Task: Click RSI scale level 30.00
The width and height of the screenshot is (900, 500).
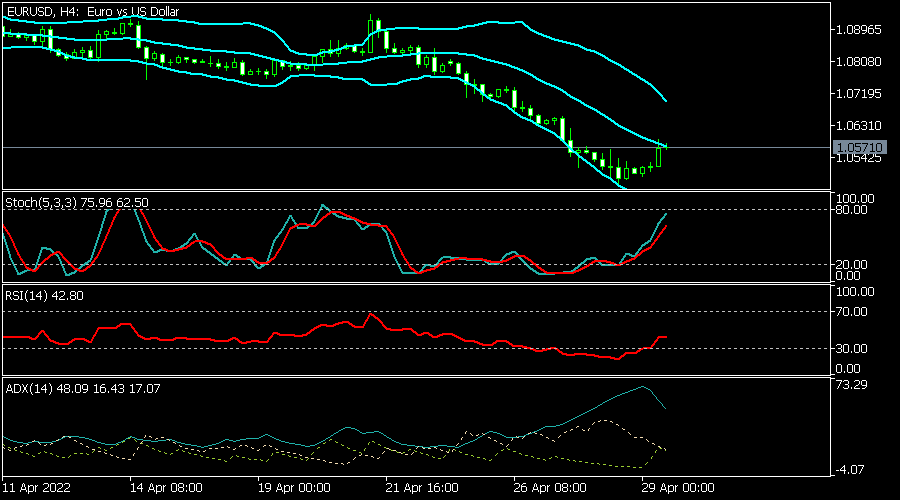Action: [851, 348]
